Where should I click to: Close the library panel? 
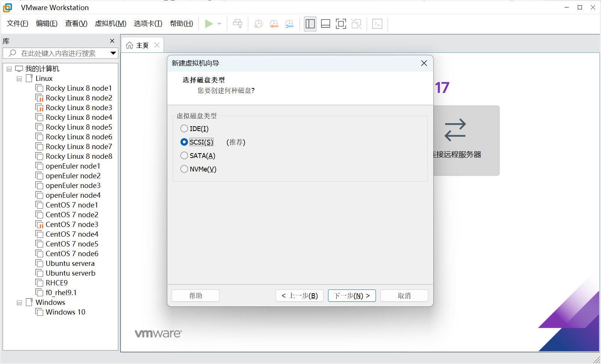[x=112, y=41]
